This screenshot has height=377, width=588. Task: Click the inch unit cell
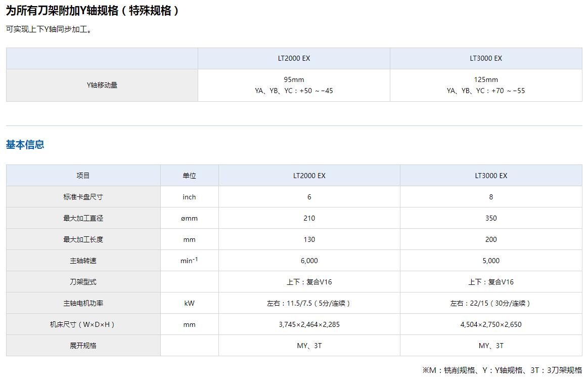point(190,197)
